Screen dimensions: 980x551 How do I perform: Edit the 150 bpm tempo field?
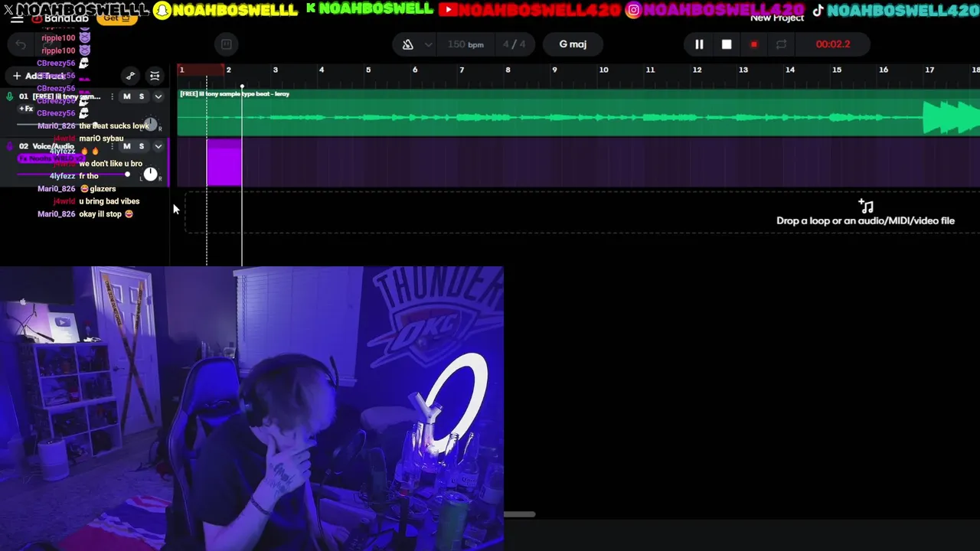pos(465,44)
